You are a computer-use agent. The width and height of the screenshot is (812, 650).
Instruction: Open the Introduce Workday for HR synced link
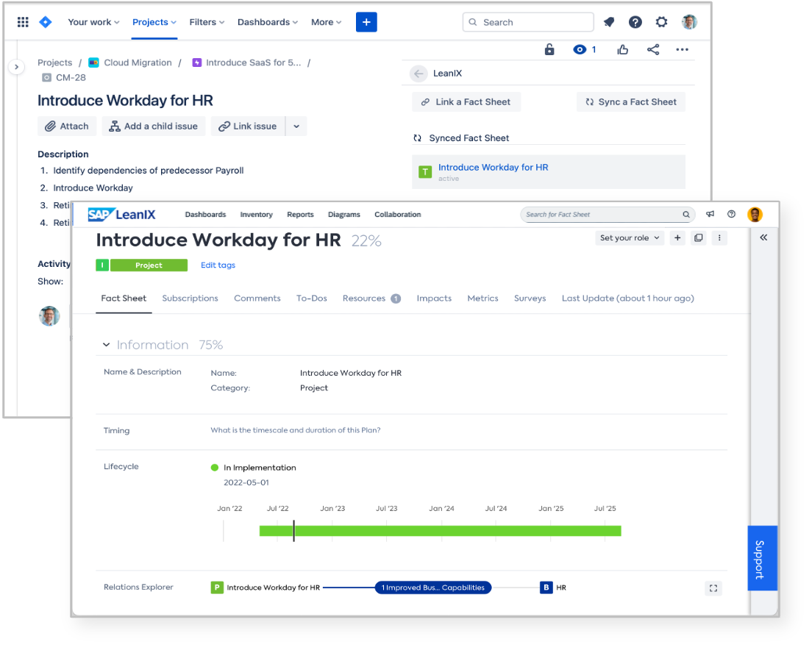pyautogui.click(x=493, y=168)
